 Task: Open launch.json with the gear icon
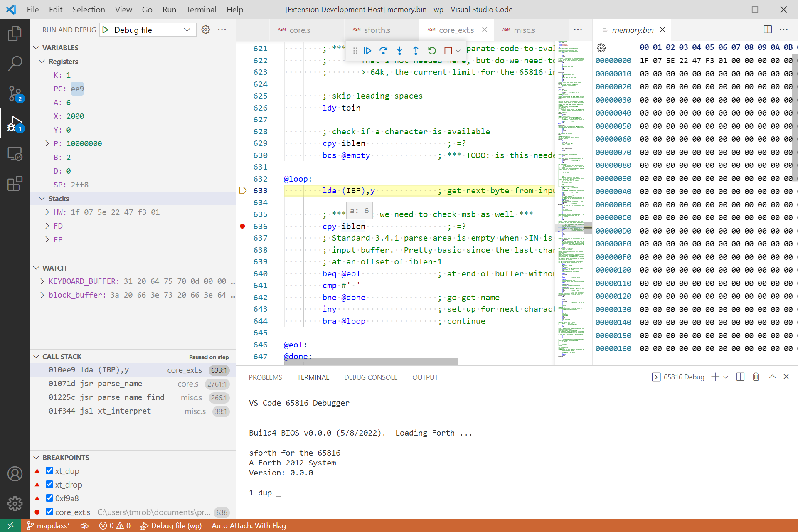(x=206, y=30)
